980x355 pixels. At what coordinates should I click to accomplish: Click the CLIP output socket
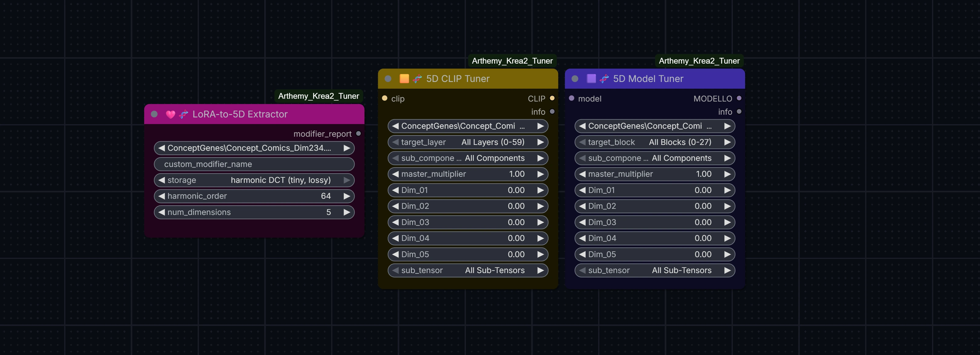(552, 98)
